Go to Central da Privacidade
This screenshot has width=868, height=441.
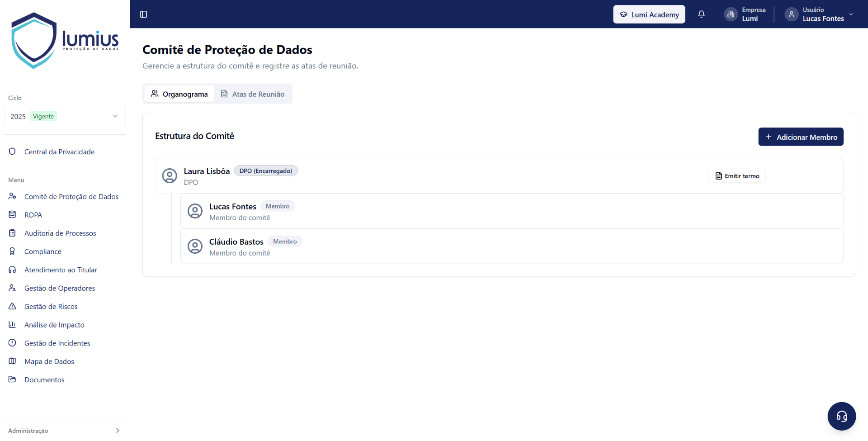tap(59, 152)
